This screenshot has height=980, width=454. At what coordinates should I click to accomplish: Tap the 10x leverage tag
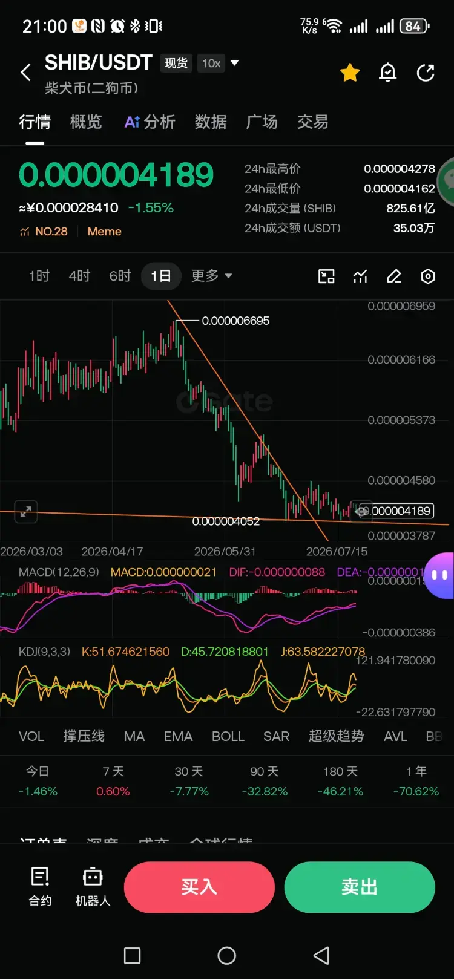[x=211, y=63]
